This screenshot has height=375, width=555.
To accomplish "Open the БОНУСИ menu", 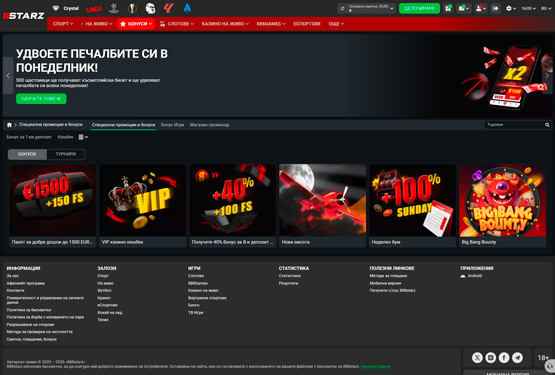I will pos(136,24).
